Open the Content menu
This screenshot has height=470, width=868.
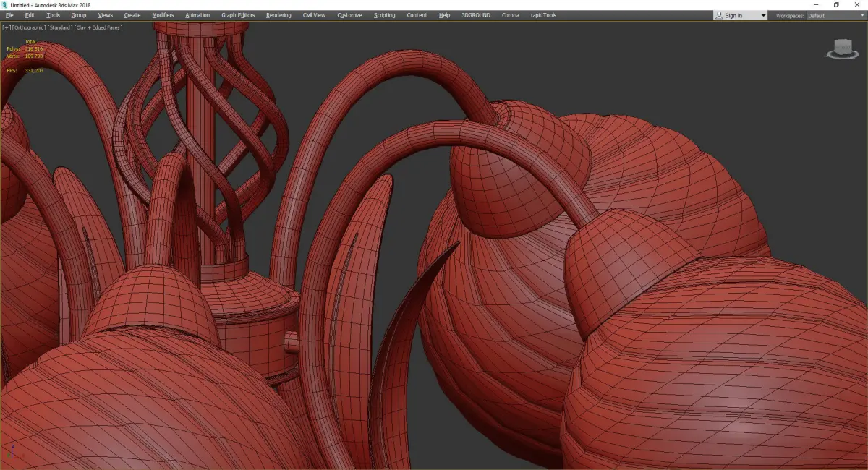[x=417, y=15]
